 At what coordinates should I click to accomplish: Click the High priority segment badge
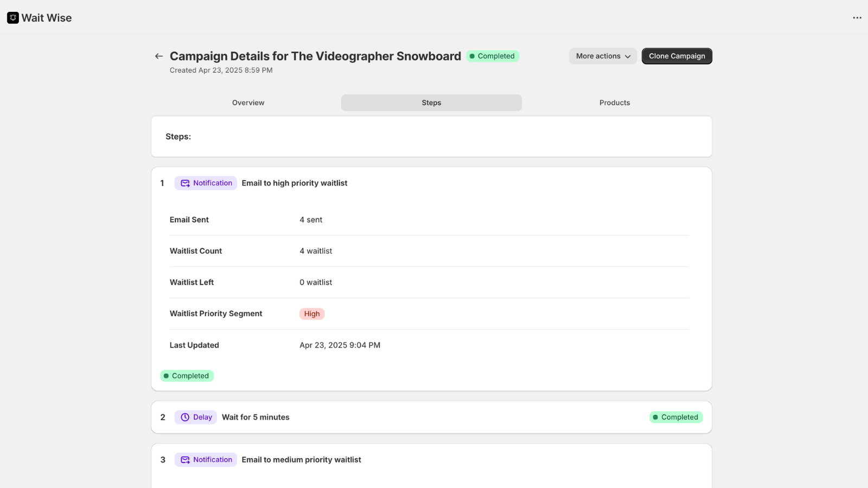coord(312,313)
